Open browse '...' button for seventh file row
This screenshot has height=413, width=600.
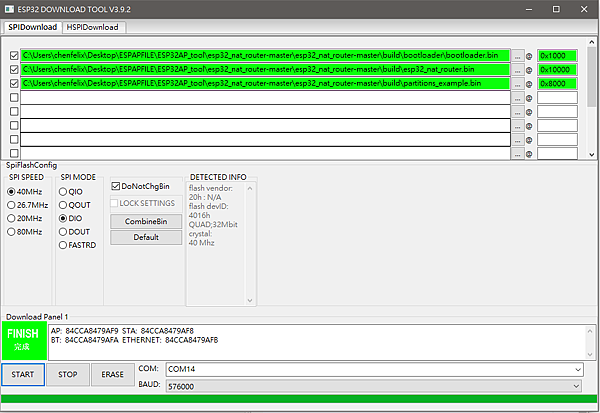517,140
